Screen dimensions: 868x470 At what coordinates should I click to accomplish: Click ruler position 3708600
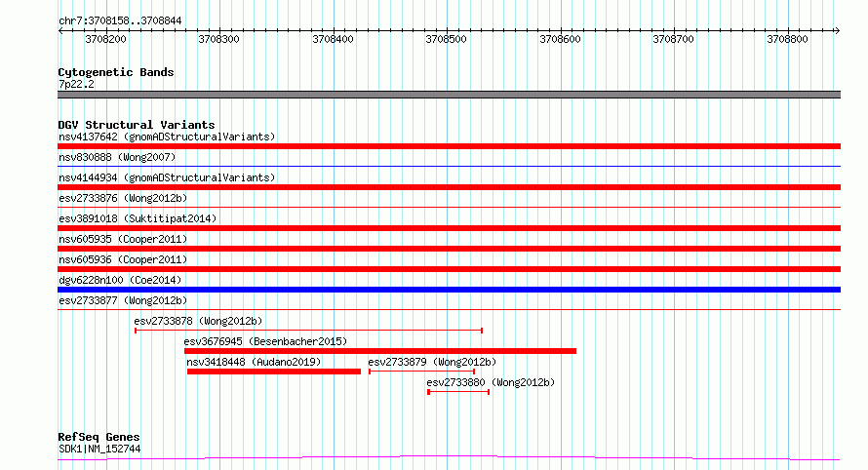coord(560,39)
